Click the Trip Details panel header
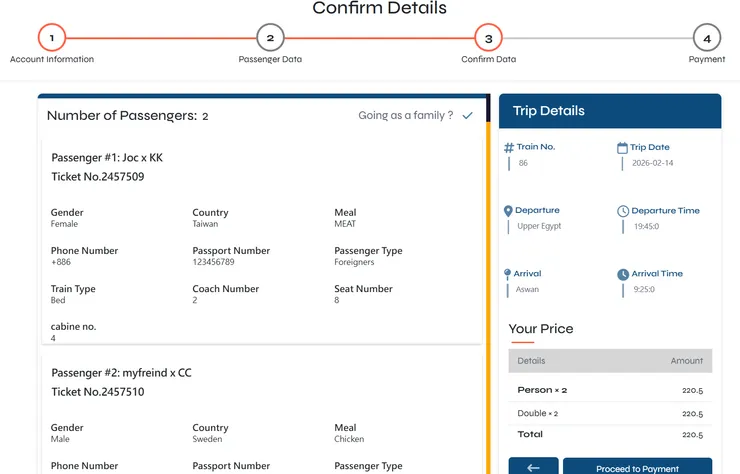Screen dimensions: 740x474 pyautogui.click(x=609, y=111)
